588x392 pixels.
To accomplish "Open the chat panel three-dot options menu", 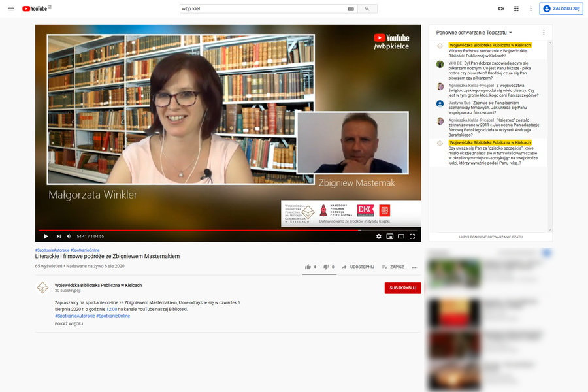I will pyautogui.click(x=544, y=33).
